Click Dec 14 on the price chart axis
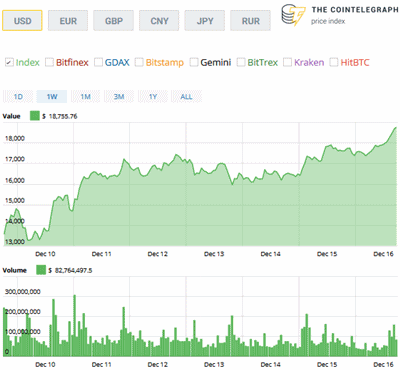The image size is (400, 370). pos(270,254)
